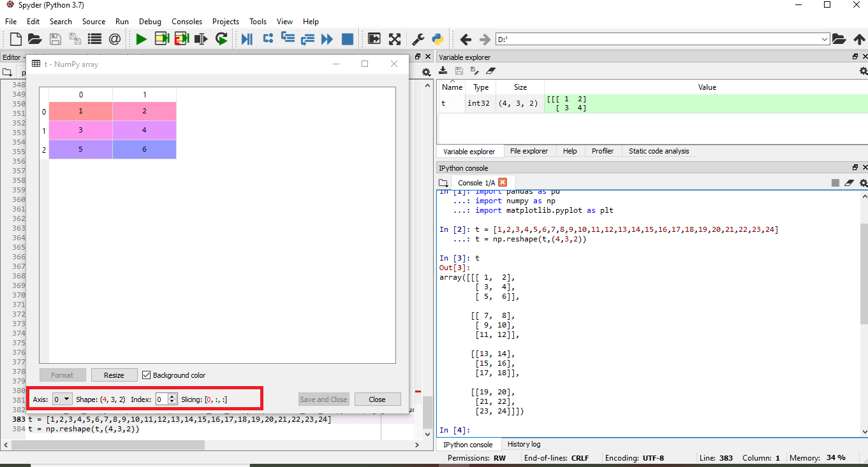Image resolution: width=868 pixels, height=467 pixels.
Task: Open the Axis dropdown in the array viewer
Action: tap(62, 399)
